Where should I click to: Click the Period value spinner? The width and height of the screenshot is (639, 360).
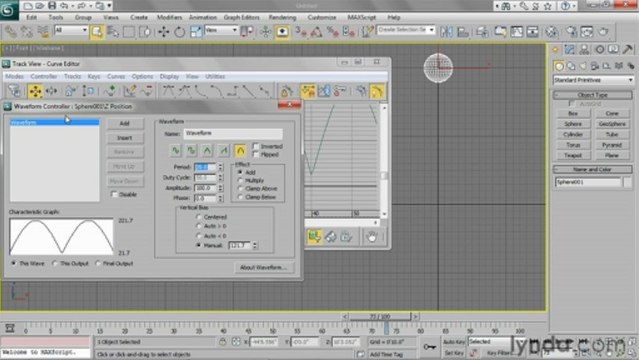coord(220,167)
